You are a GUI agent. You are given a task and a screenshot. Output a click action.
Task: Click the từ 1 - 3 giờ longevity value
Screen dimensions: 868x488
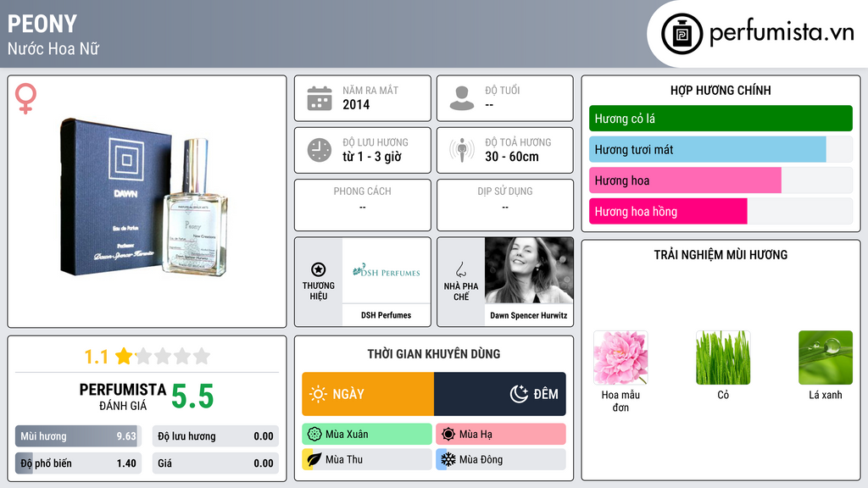click(x=372, y=157)
